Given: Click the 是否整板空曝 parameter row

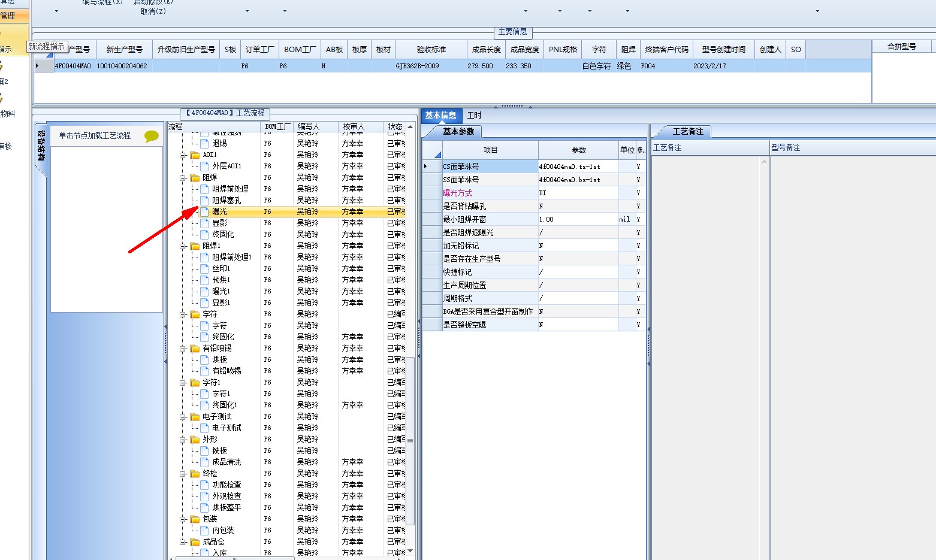Looking at the screenshot, I should pyautogui.click(x=534, y=325).
